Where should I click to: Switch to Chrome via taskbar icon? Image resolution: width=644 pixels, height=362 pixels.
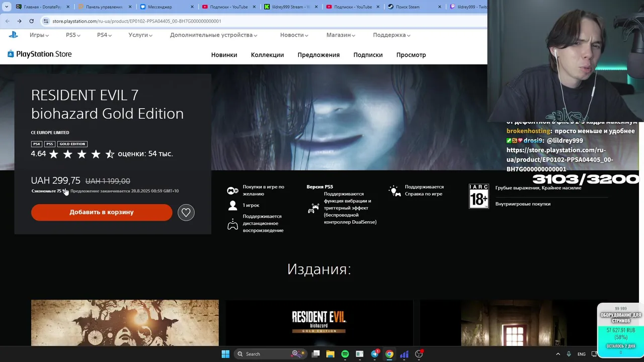point(389,354)
